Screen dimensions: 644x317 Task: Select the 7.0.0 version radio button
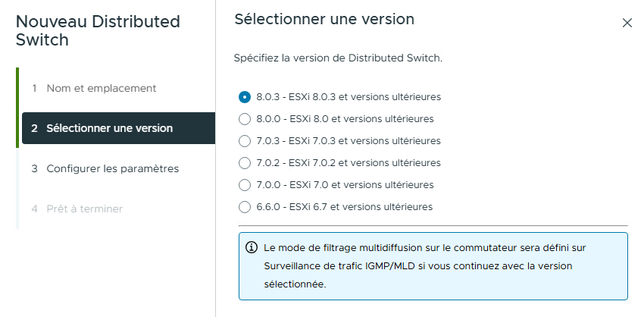coord(244,184)
